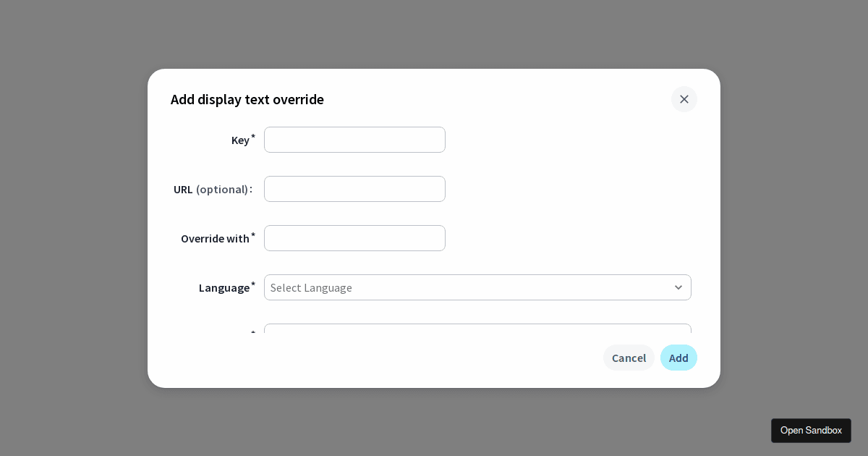This screenshot has width=868, height=456.
Task: Cancel adding the display text override
Action: coord(629,358)
